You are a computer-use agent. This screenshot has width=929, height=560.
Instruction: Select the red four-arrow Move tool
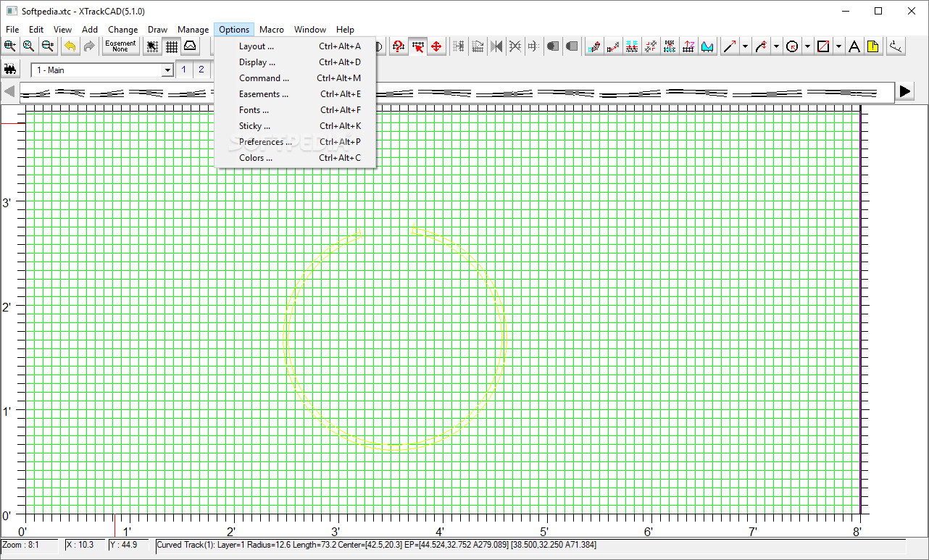[x=436, y=46]
